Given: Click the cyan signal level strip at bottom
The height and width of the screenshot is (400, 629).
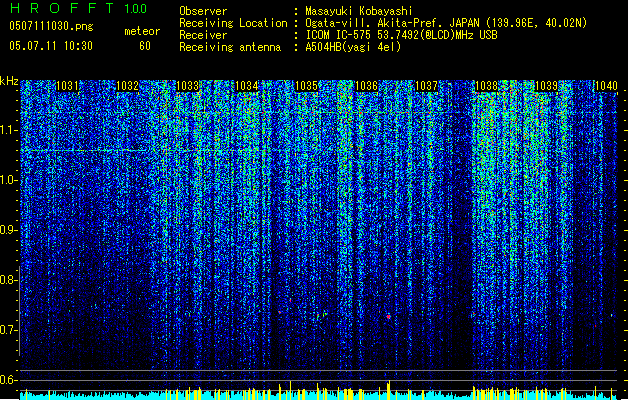Looking at the screenshot, I should pyautogui.click(x=319, y=396).
